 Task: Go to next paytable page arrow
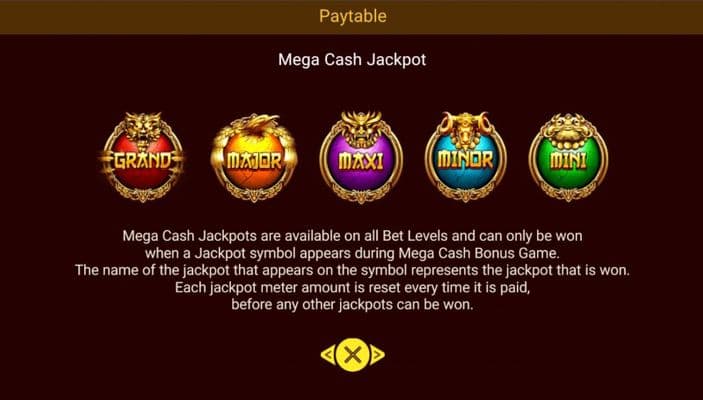coord(378,355)
